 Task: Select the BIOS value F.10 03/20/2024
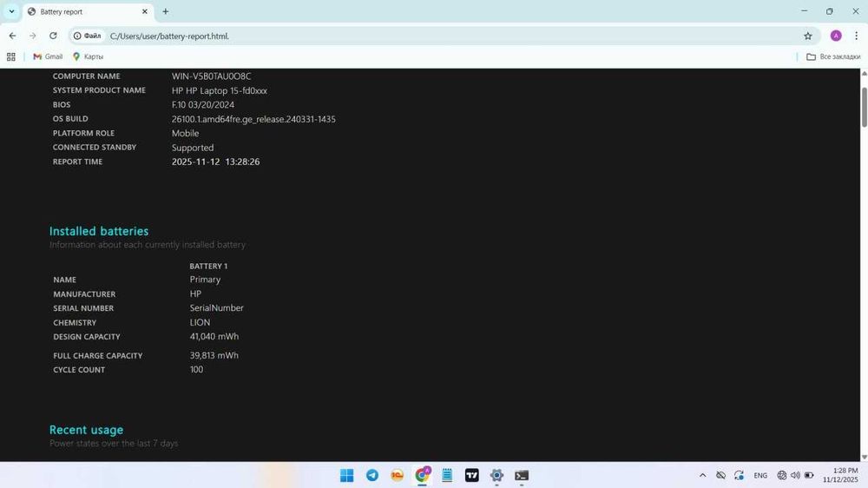pyautogui.click(x=203, y=105)
